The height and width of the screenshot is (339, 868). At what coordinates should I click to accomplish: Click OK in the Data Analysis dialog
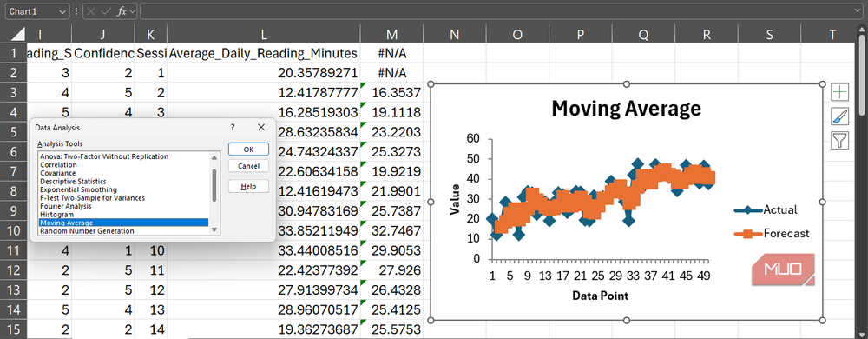point(248,149)
